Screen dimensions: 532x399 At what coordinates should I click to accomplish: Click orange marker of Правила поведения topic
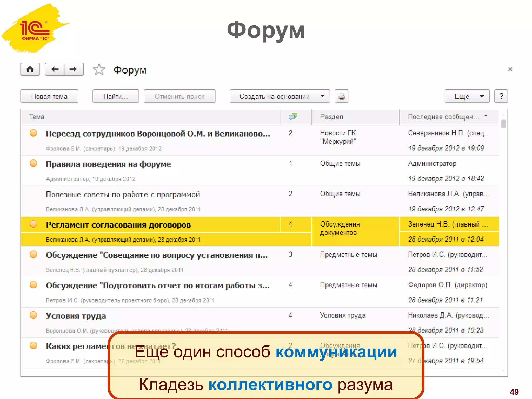[x=33, y=163]
